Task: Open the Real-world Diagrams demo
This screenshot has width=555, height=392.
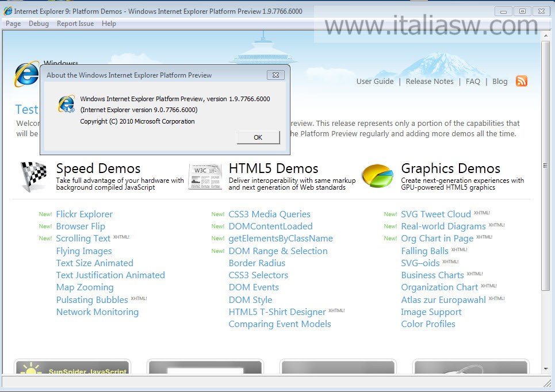Action: 443,226
